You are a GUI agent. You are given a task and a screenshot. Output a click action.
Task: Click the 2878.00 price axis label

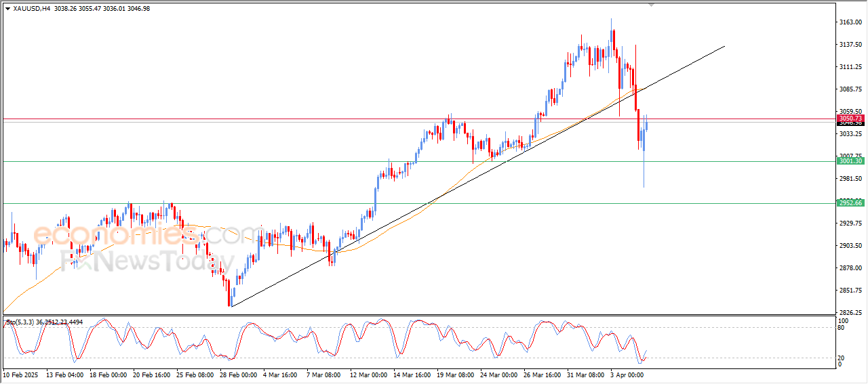pyautogui.click(x=850, y=268)
